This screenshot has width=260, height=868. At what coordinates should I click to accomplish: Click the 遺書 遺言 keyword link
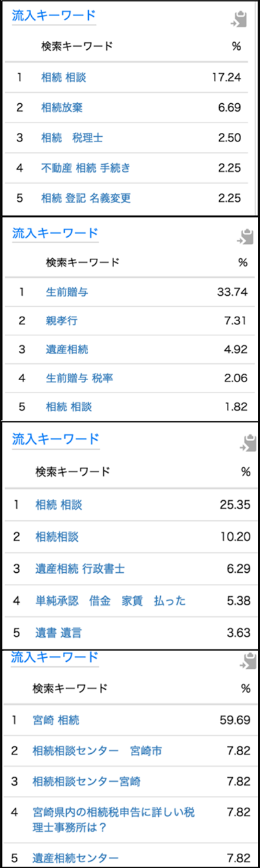58,633
